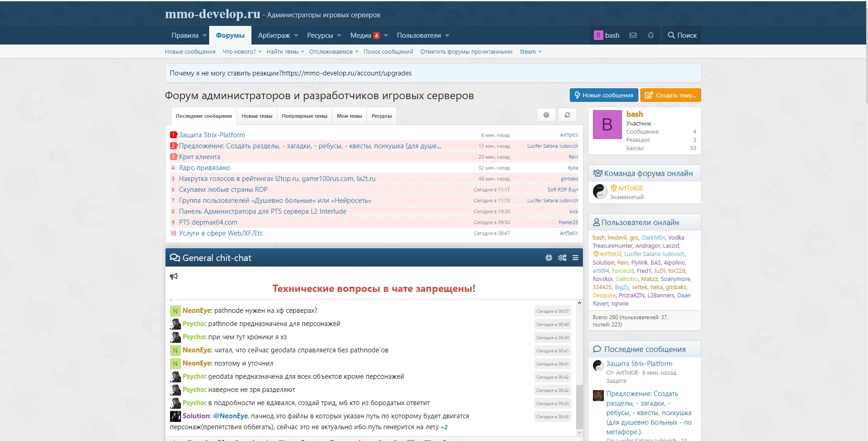The height and width of the screenshot is (441, 868).
Task: Open PrizraKZN in online users list
Action: coord(632,296)
